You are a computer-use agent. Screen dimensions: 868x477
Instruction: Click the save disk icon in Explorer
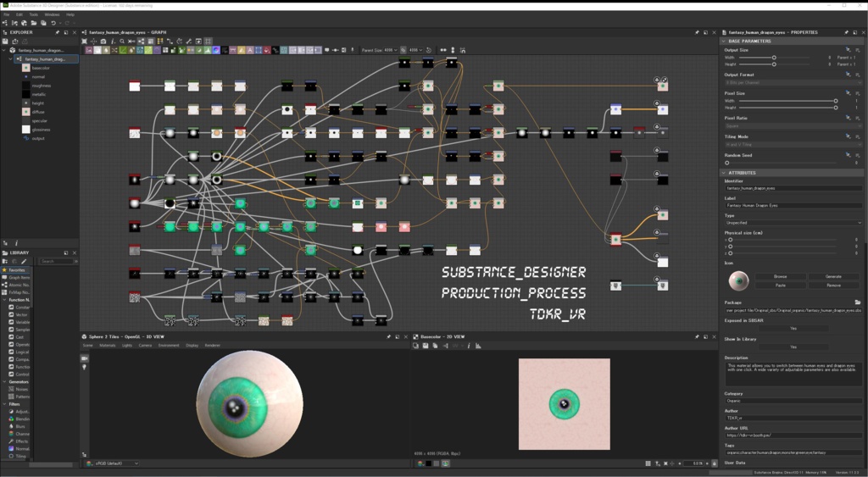[5, 41]
